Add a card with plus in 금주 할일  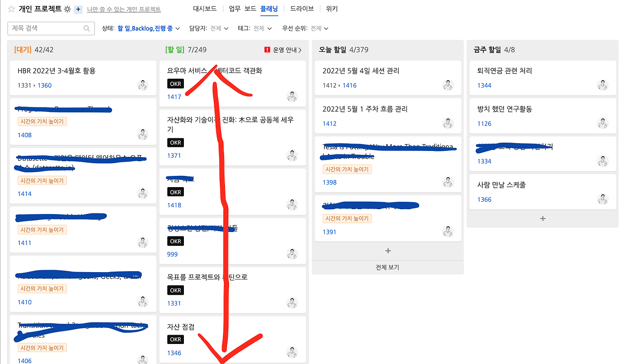tap(542, 218)
